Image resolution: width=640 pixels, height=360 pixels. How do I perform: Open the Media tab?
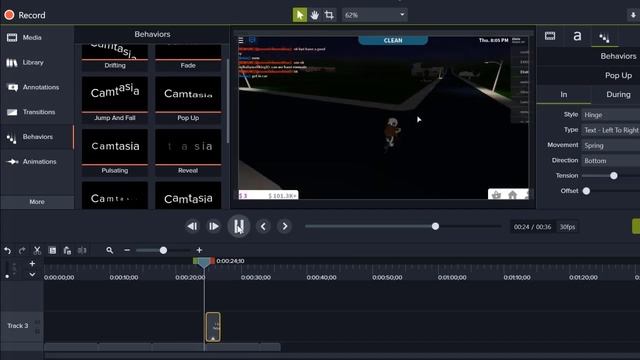pos(37,38)
